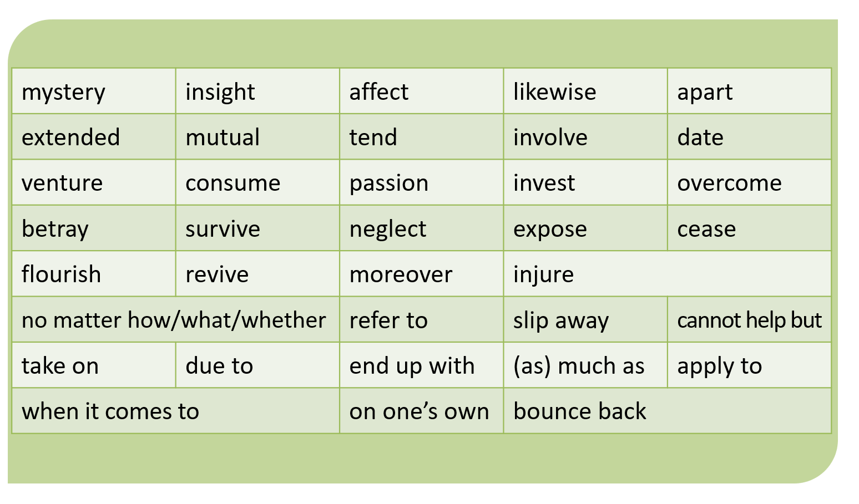Click the word 'mutual'
The image size is (859, 504).
click(223, 138)
